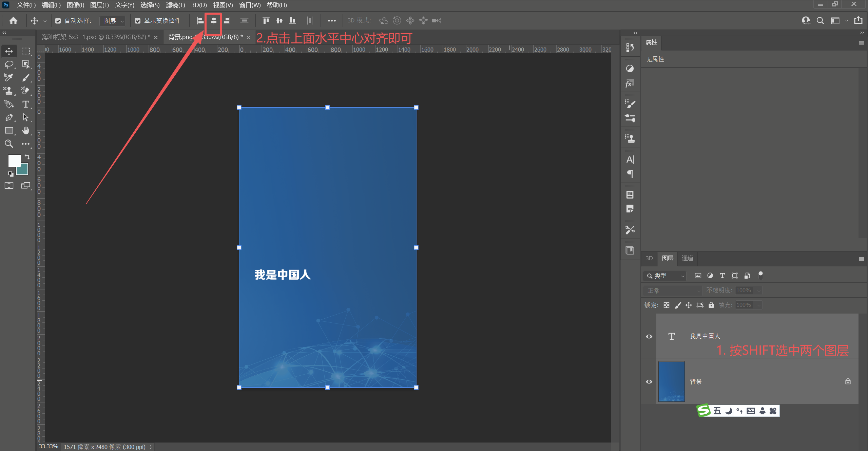Select the Horizontal Type tool

[25, 104]
